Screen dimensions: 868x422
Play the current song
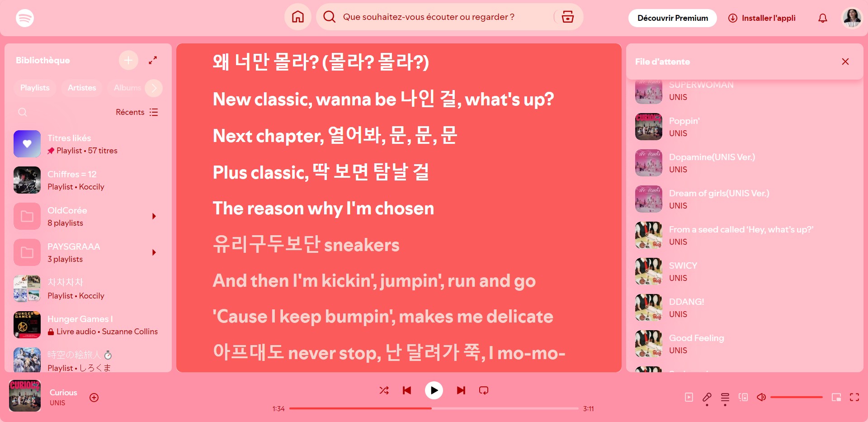click(434, 390)
